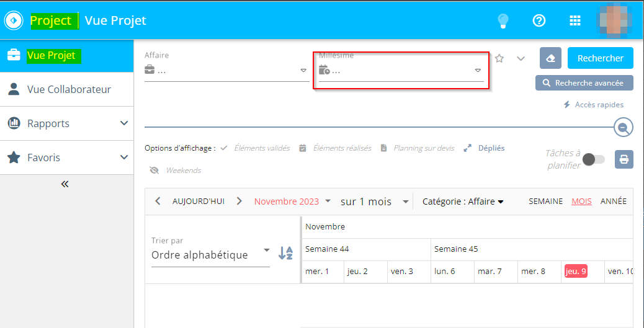The height and width of the screenshot is (328, 644).
Task: Toggle Weekends visibility option
Action: (176, 171)
